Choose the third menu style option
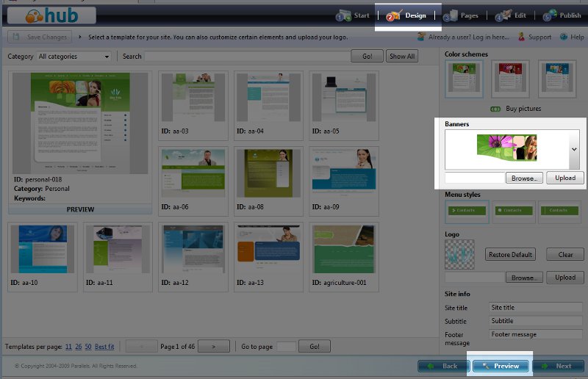Screen dimensions: 588x379 [x=559, y=211]
